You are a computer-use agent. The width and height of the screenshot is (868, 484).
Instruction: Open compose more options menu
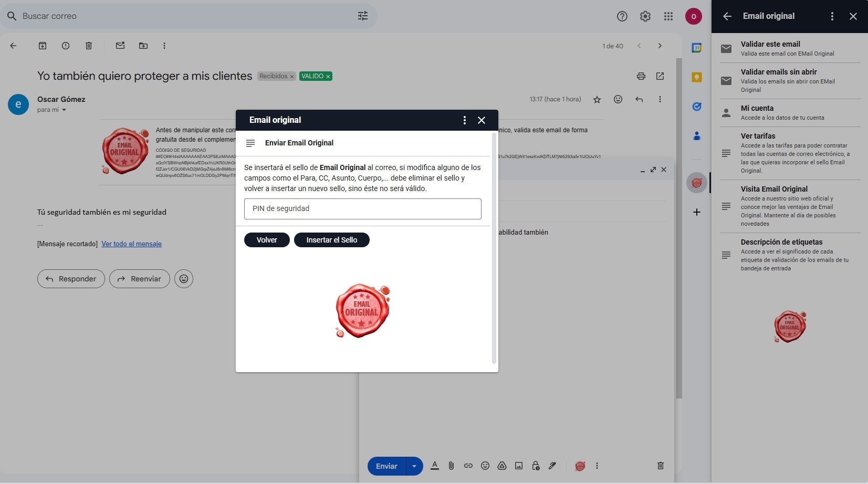click(x=597, y=466)
